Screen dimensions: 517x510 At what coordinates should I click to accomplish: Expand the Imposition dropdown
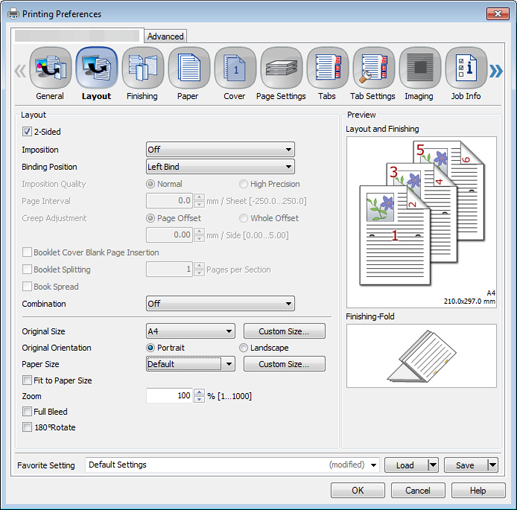coord(220,149)
